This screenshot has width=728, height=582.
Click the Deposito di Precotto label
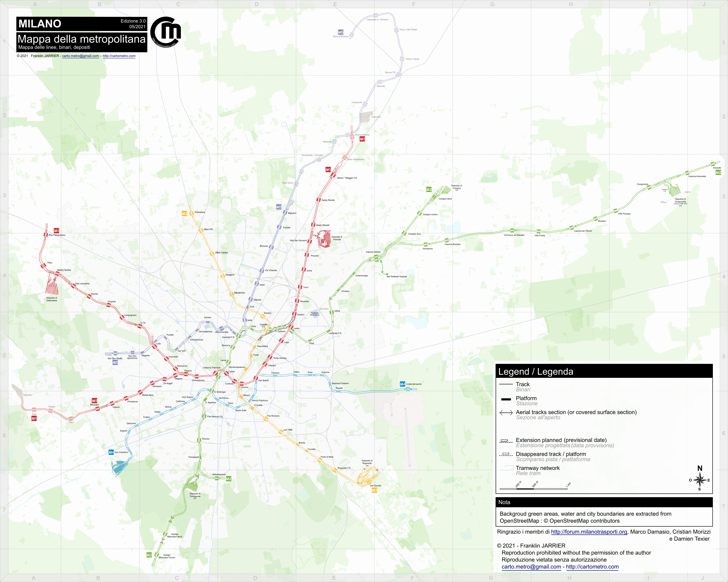pos(337,238)
